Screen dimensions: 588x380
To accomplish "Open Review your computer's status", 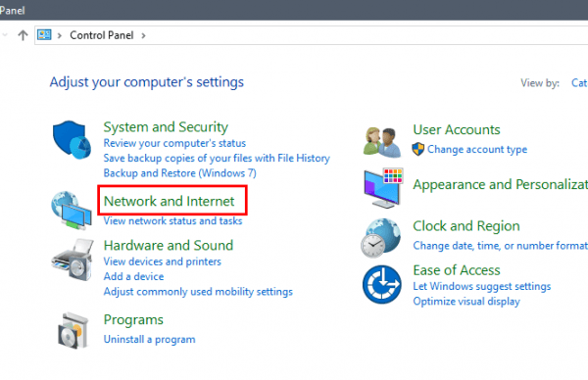I will coord(174,143).
